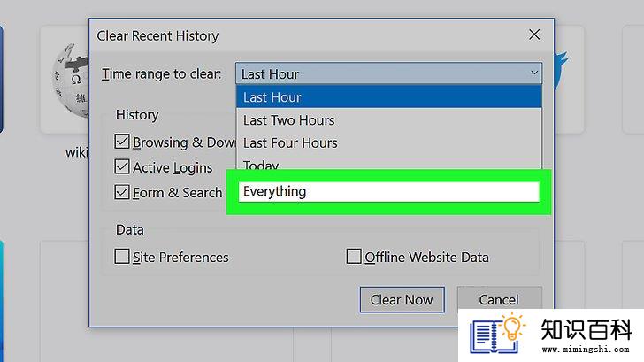The image size is (644, 362).
Task: Enable the Site Preferences checkbox
Action: 122,257
